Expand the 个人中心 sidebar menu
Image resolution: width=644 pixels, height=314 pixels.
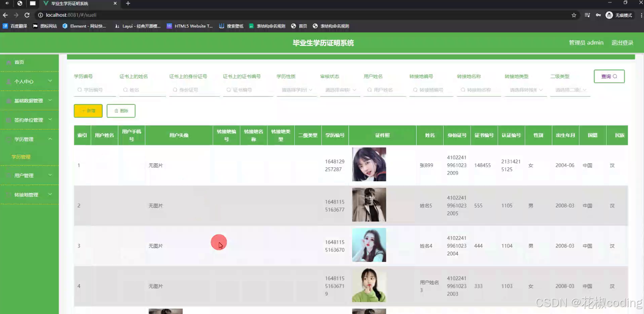click(x=29, y=82)
